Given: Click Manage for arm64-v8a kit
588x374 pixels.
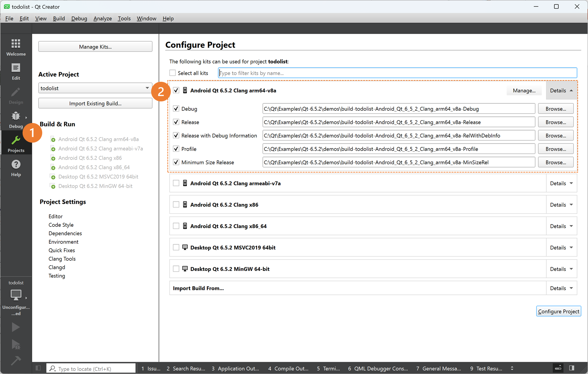Looking at the screenshot, I should [524, 90].
